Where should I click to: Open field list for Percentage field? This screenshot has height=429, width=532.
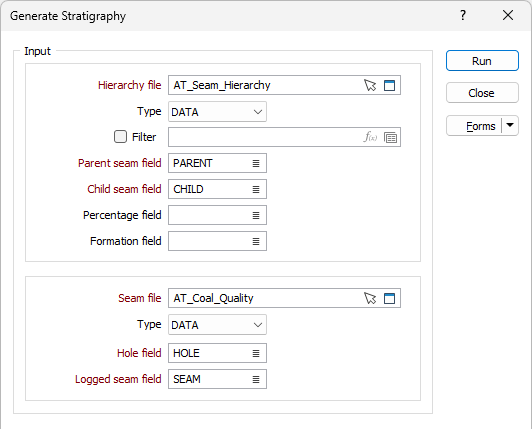[256, 215]
